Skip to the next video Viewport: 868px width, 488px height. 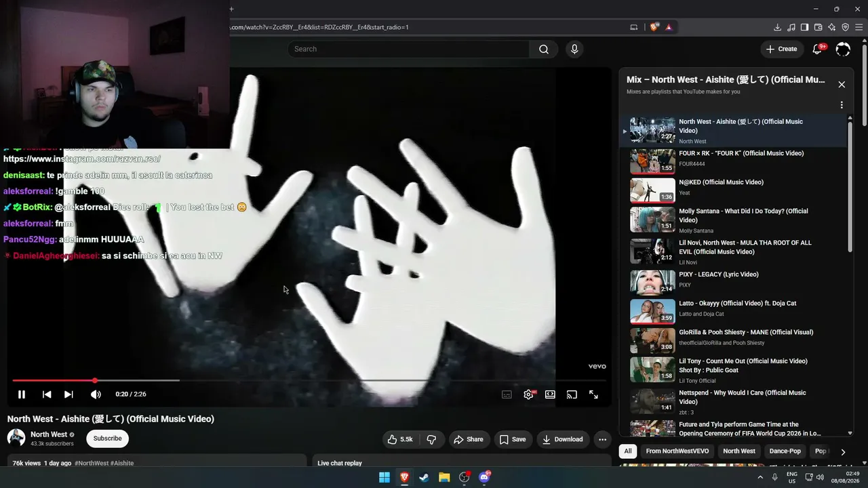[68, 394]
